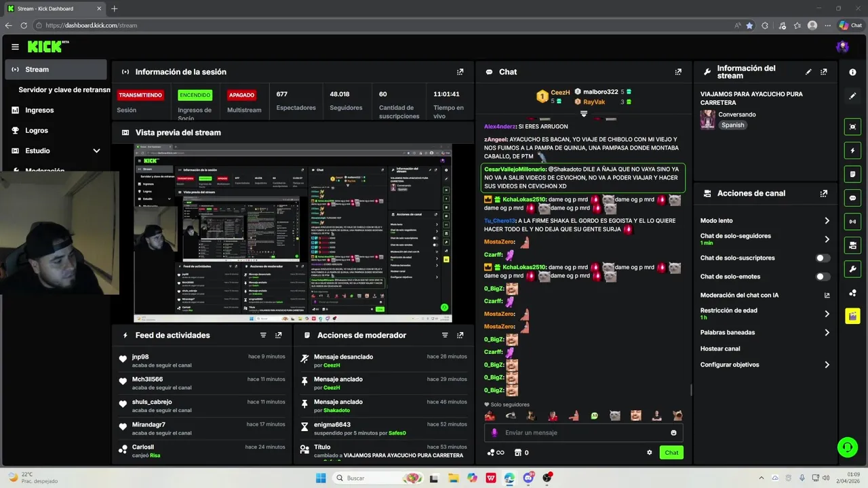
Task: Select the Stream - Kick Dashboard browser tab
Action: coord(54,8)
